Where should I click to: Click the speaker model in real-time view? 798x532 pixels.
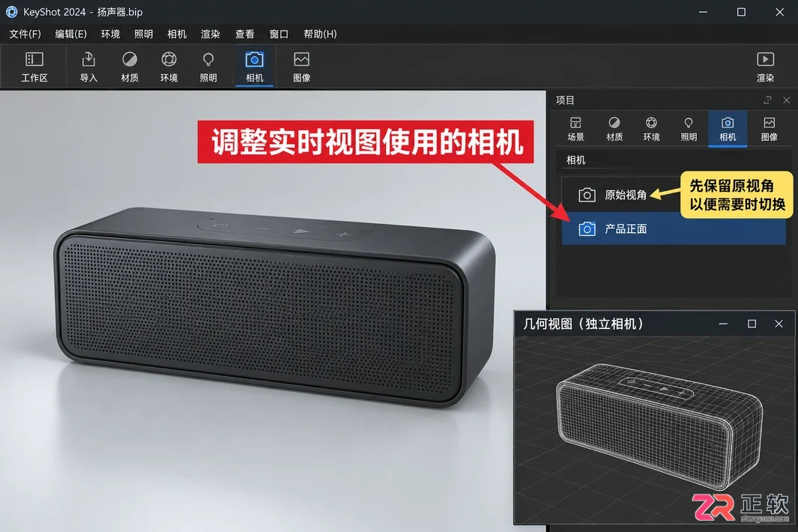(275, 306)
